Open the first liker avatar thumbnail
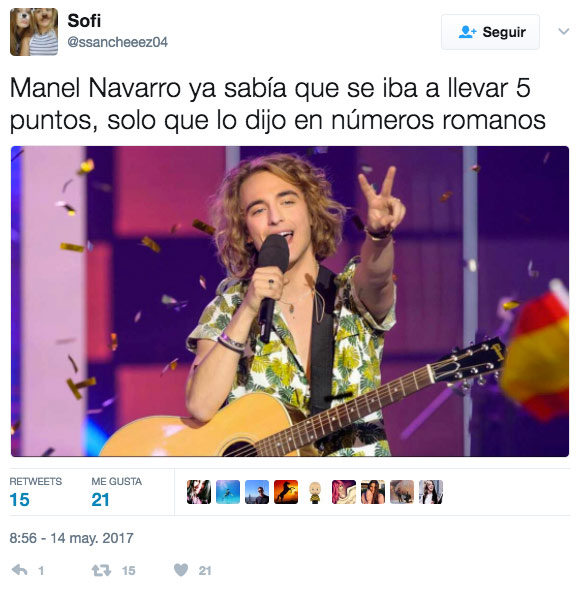 [x=199, y=492]
